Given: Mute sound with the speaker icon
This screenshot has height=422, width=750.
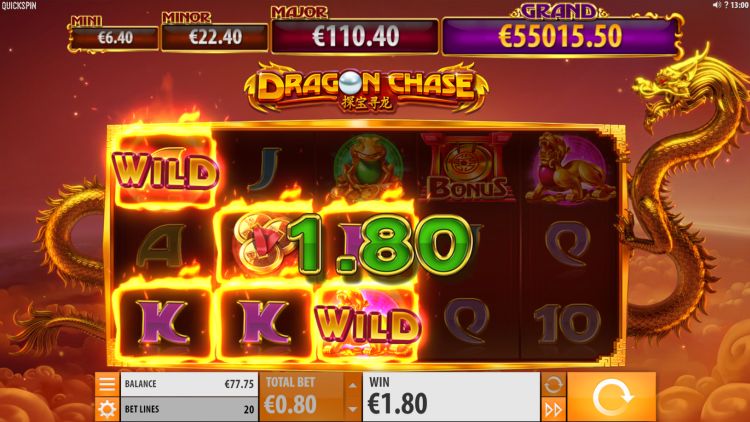Looking at the screenshot, I should point(716,5).
